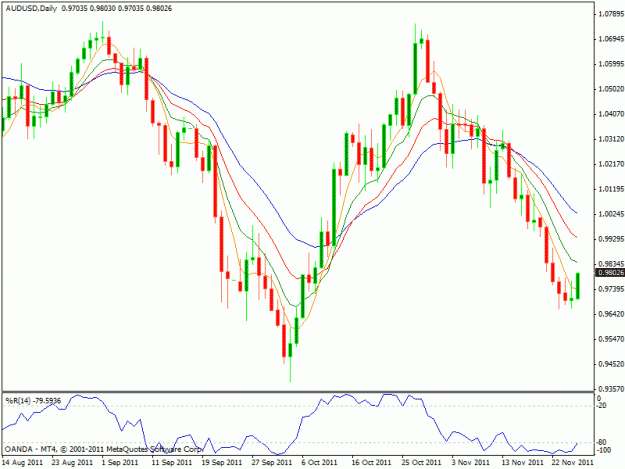Click the 22 Nov 2011 date label
Viewport: 625px width, 469px height.
pyautogui.click(x=572, y=463)
